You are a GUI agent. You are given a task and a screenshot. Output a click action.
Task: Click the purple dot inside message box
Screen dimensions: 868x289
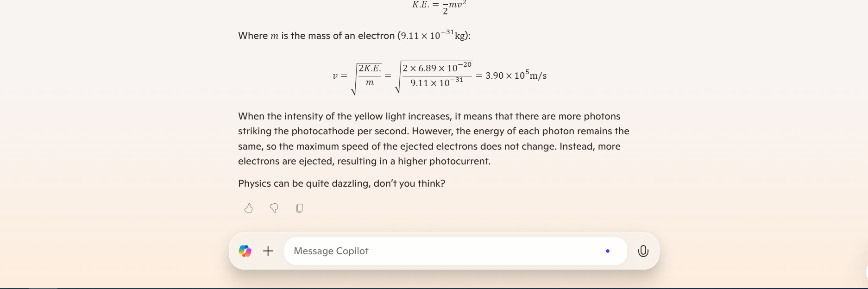[x=608, y=251]
